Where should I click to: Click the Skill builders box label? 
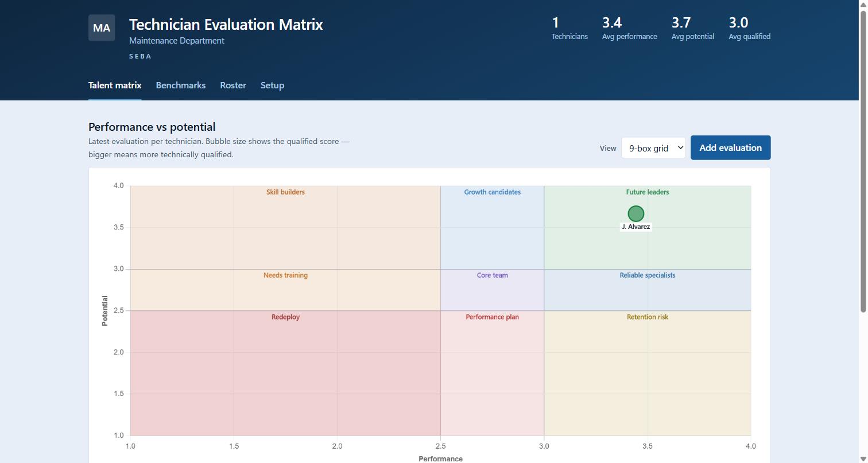pos(285,192)
